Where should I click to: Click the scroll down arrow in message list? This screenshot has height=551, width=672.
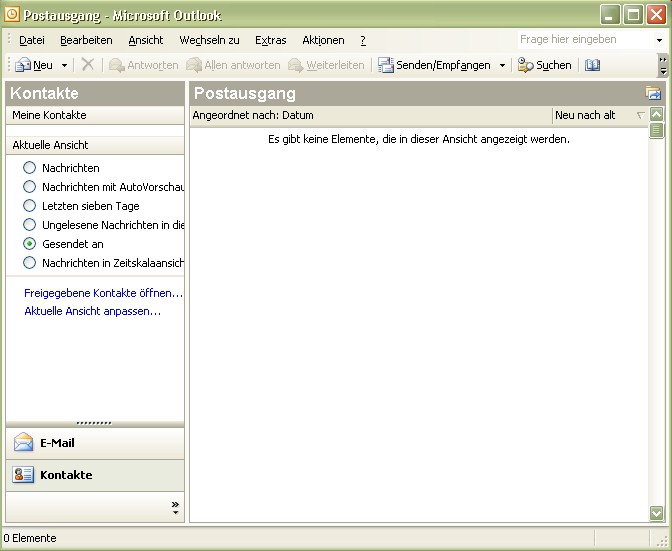click(656, 513)
